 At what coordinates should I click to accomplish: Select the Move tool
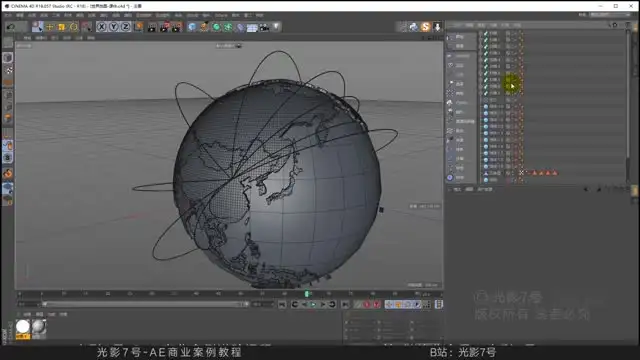click(50, 27)
